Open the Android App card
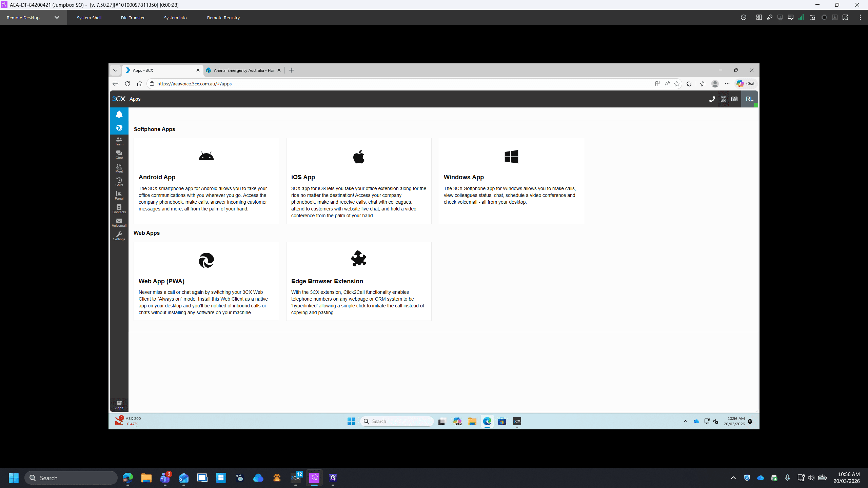This screenshot has height=488, width=868. click(206, 181)
